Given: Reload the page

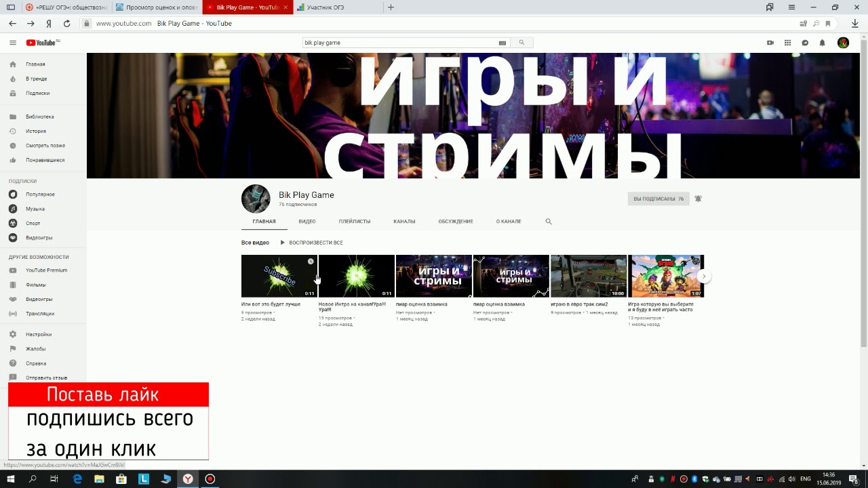Looking at the screenshot, I should click(66, 23).
